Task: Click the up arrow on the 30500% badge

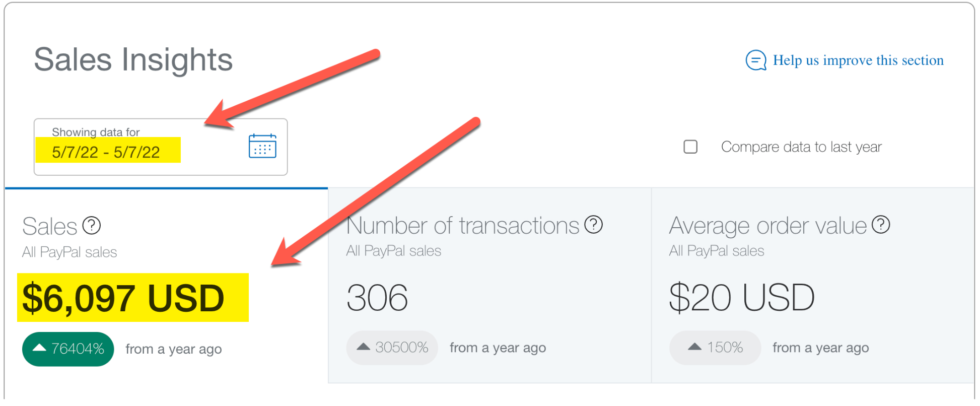Action: click(x=364, y=347)
